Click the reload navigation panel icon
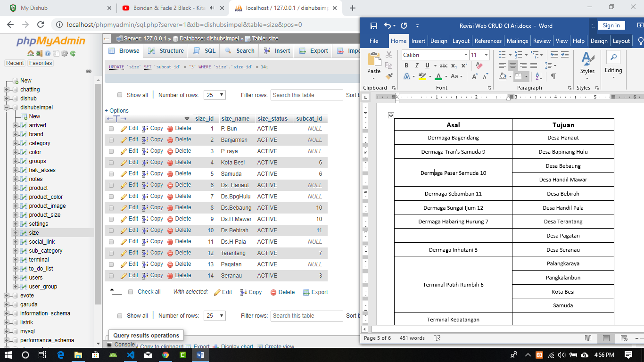Screen dimensions: 644x362 coord(73,53)
